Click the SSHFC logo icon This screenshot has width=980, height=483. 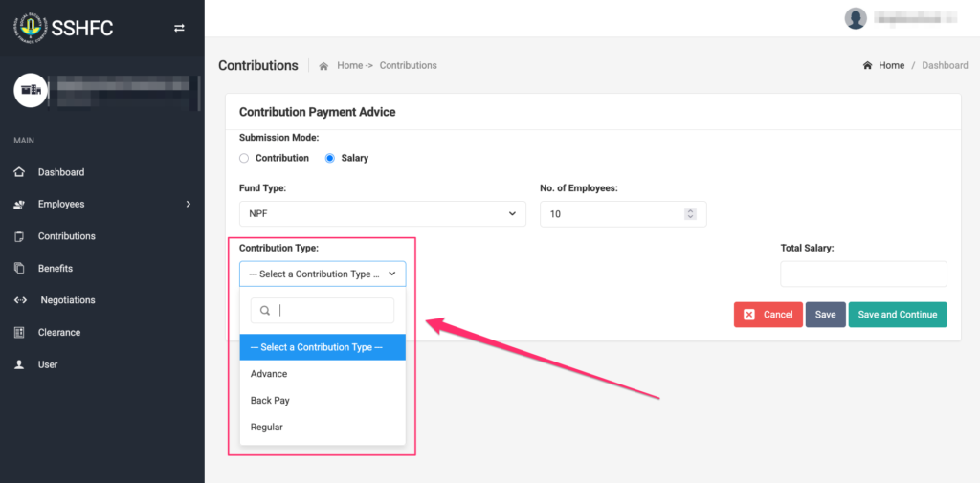tap(30, 28)
